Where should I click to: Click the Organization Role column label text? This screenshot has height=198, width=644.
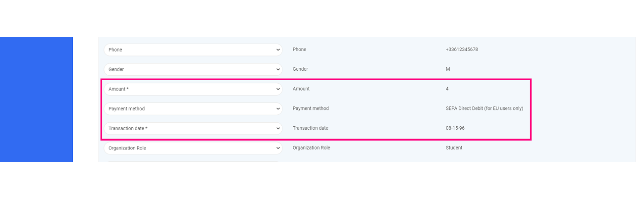click(x=311, y=148)
